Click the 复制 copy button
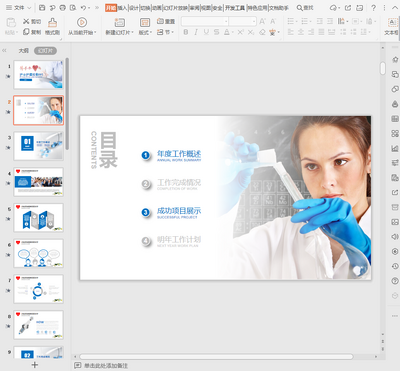 coord(32,32)
